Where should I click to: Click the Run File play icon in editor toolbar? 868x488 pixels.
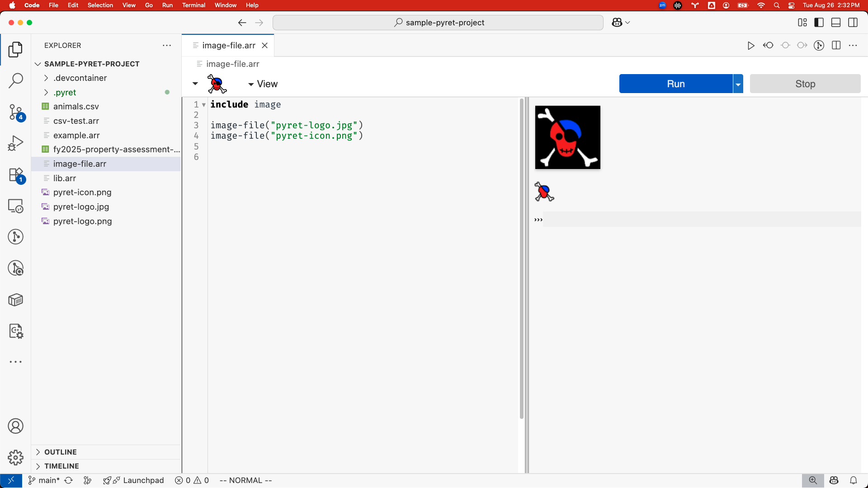coord(751,45)
